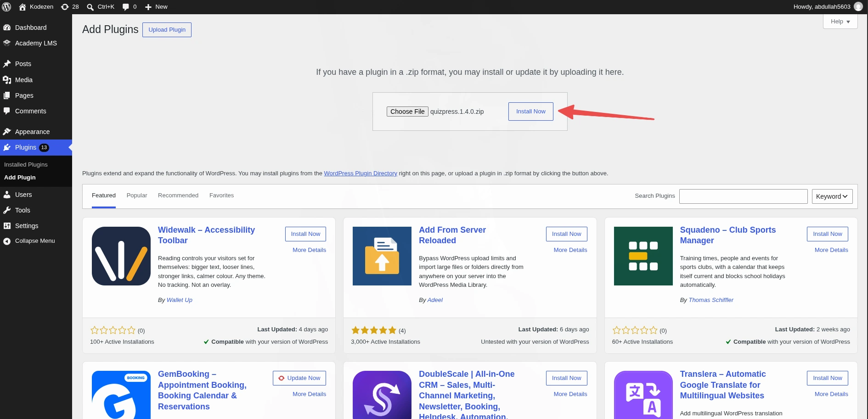Expand the Help dropdown panel
This screenshot has height=419, width=868.
(840, 22)
